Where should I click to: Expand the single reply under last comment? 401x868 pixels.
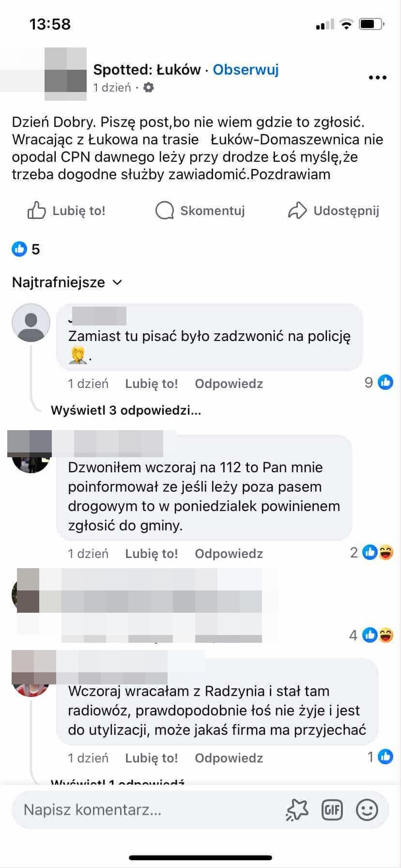[118, 781]
